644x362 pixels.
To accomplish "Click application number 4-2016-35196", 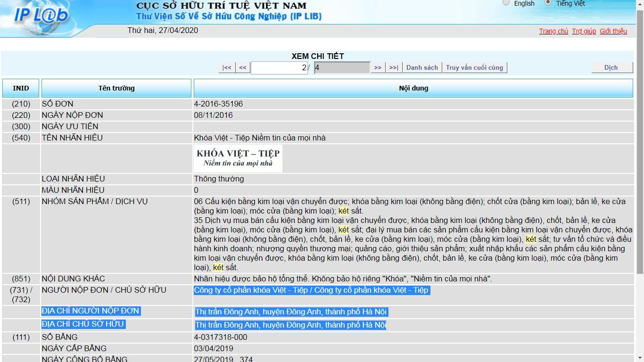I will pyautogui.click(x=218, y=104).
